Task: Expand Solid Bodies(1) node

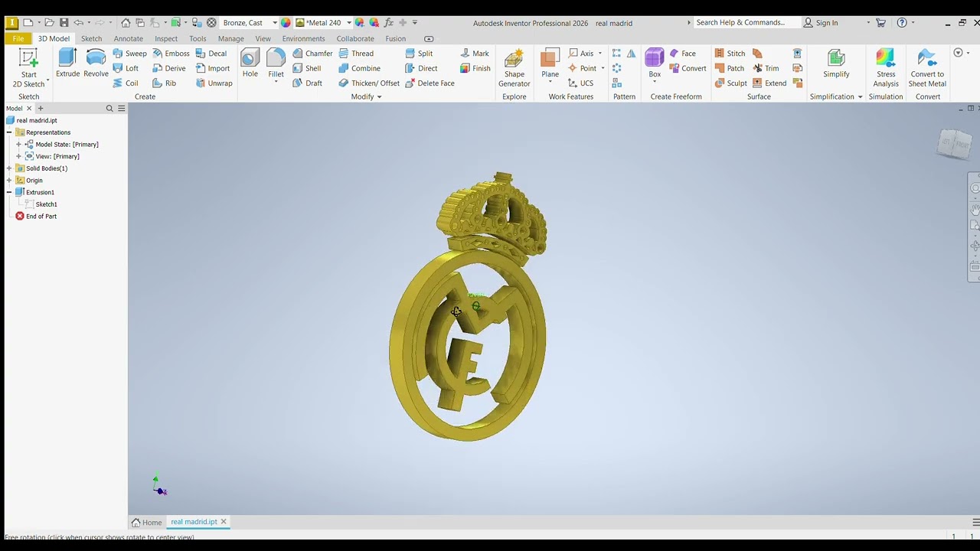Action: (9, 168)
